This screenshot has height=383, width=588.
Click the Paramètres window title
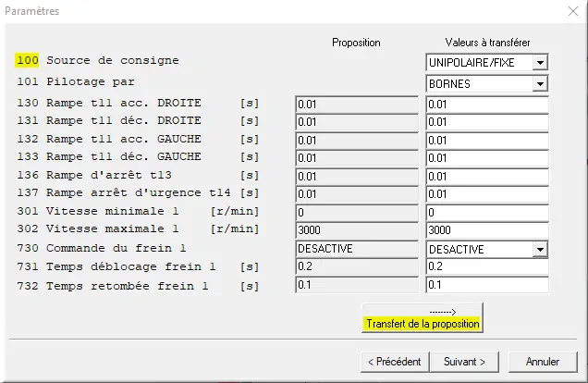(31, 11)
